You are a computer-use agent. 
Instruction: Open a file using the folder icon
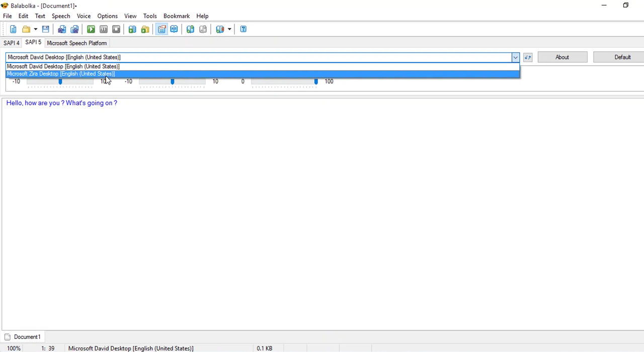[x=26, y=29]
